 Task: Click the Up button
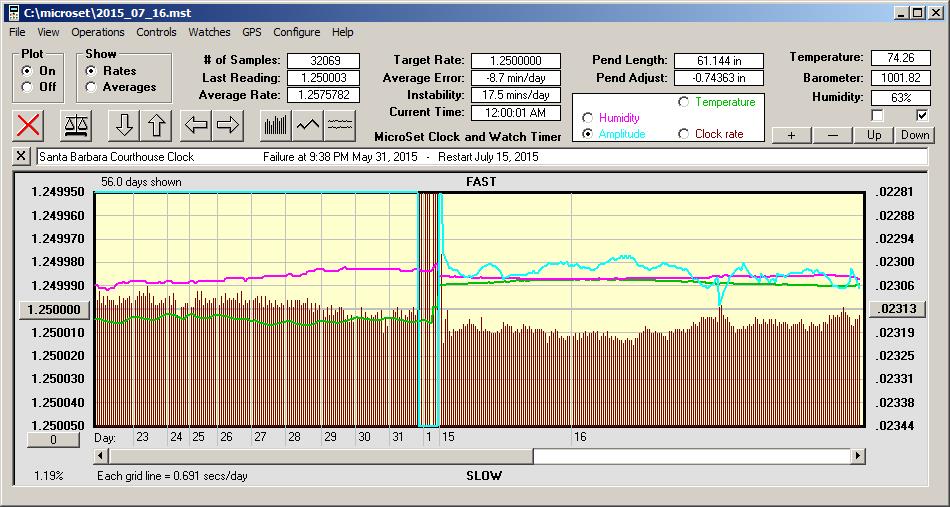pyautogui.click(x=874, y=135)
